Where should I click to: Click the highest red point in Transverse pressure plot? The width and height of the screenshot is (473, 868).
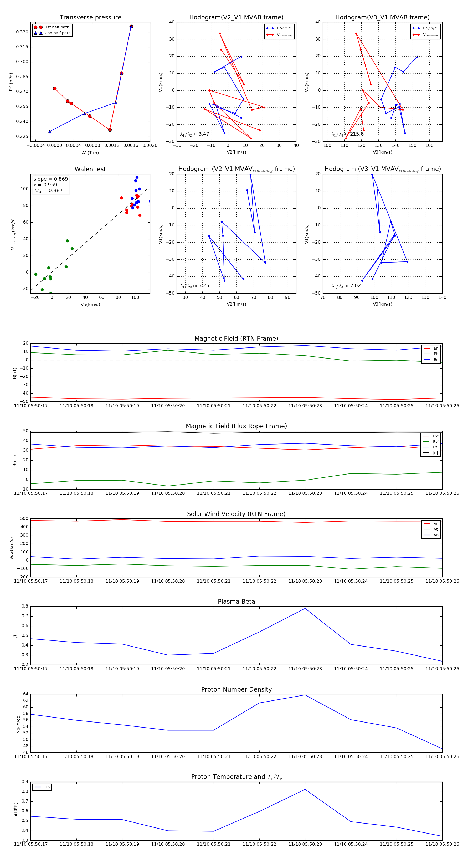click(x=131, y=26)
